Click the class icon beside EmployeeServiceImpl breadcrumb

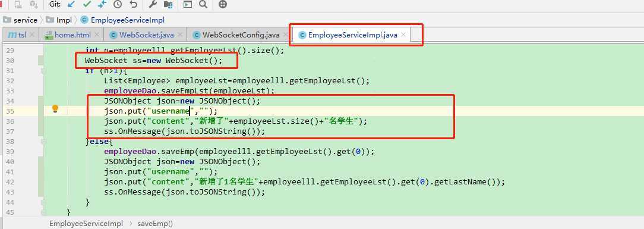tap(84, 20)
